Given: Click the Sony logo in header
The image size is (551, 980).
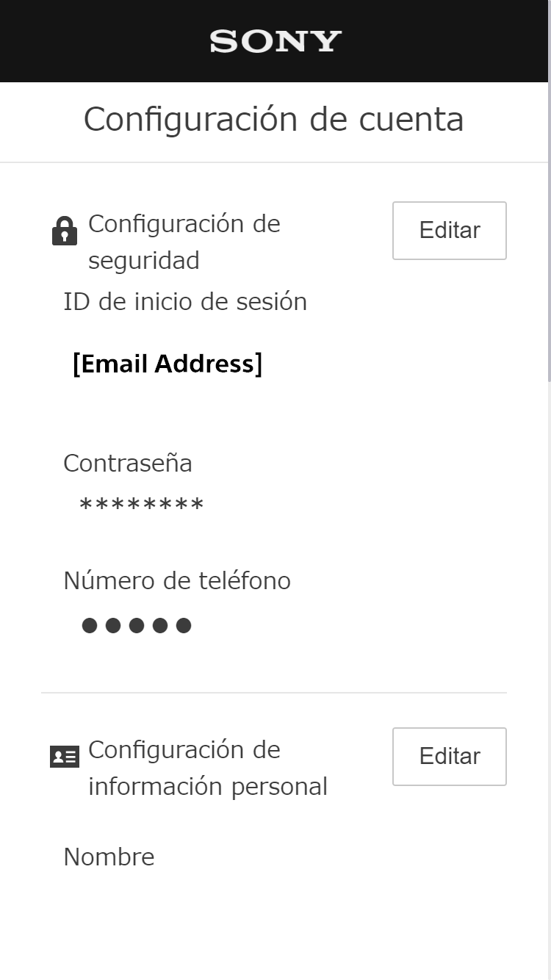Looking at the screenshot, I should [275, 41].
